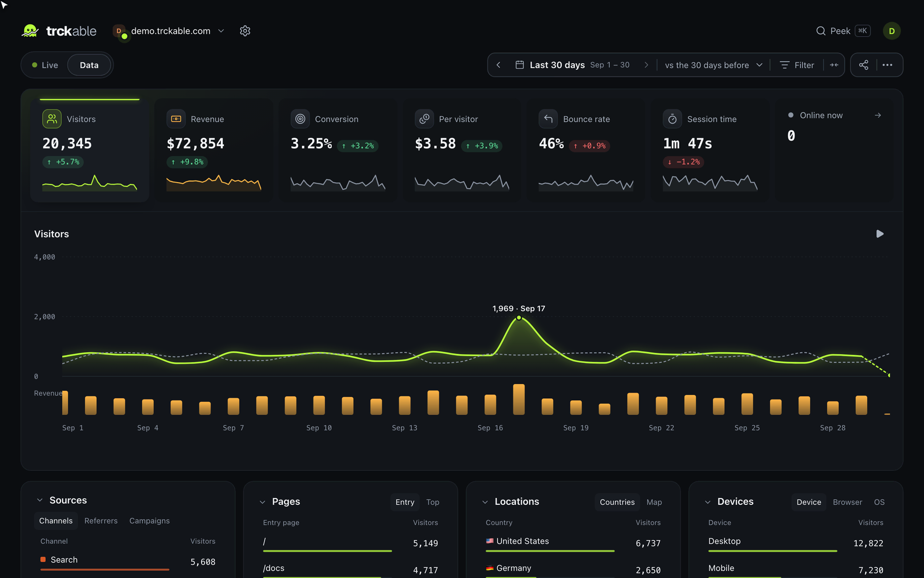The height and width of the screenshot is (578, 924).
Task: Collapse the Devices panel
Action: [x=707, y=502]
